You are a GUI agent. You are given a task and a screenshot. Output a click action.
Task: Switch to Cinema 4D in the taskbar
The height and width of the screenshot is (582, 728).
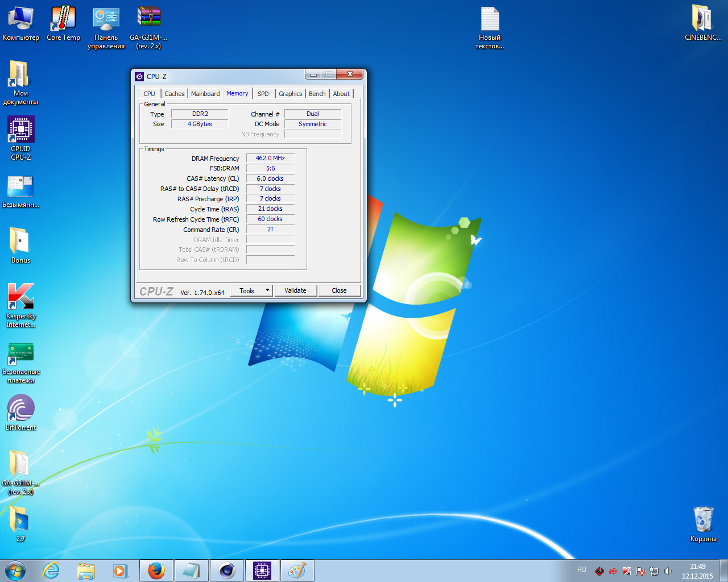[x=227, y=571]
